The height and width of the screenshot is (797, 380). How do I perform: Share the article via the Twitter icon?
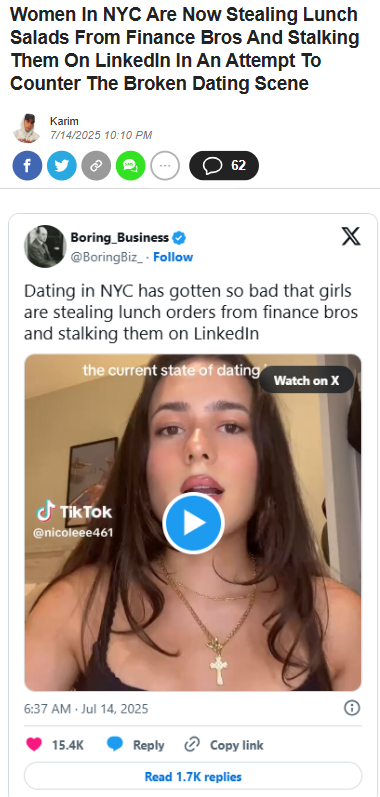pyautogui.click(x=61, y=166)
